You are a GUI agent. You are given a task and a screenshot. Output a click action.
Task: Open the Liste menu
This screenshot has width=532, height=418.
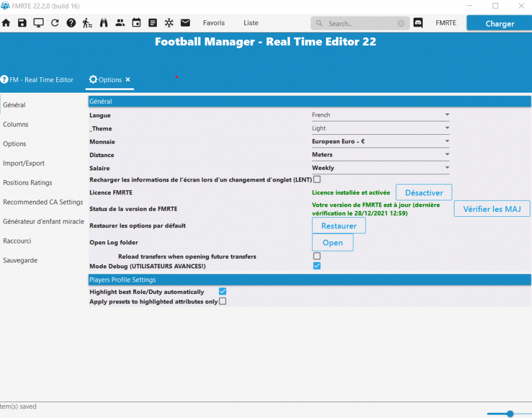pyautogui.click(x=251, y=23)
